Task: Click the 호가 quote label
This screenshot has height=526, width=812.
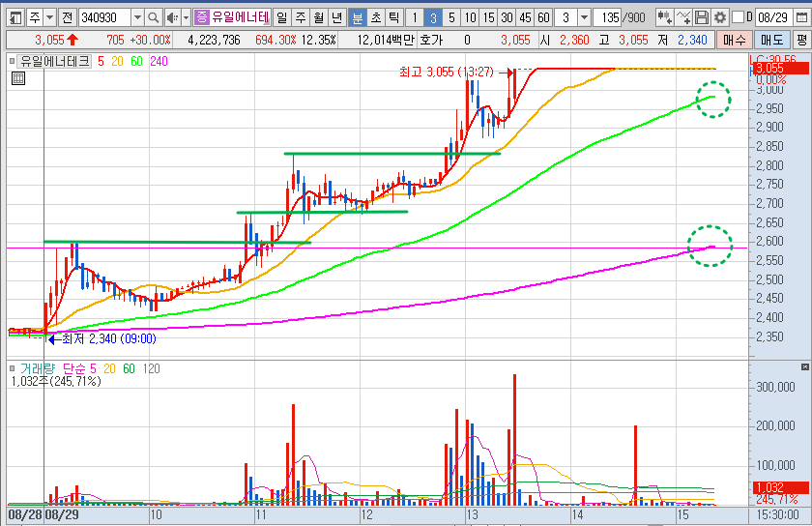Action: pyautogui.click(x=431, y=40)
